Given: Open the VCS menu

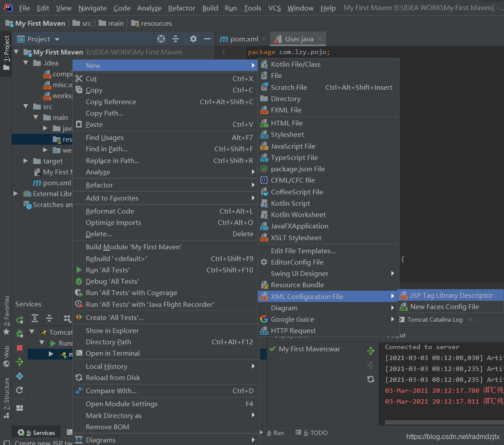Looking at the screenshot, I should tap(274, 8).
